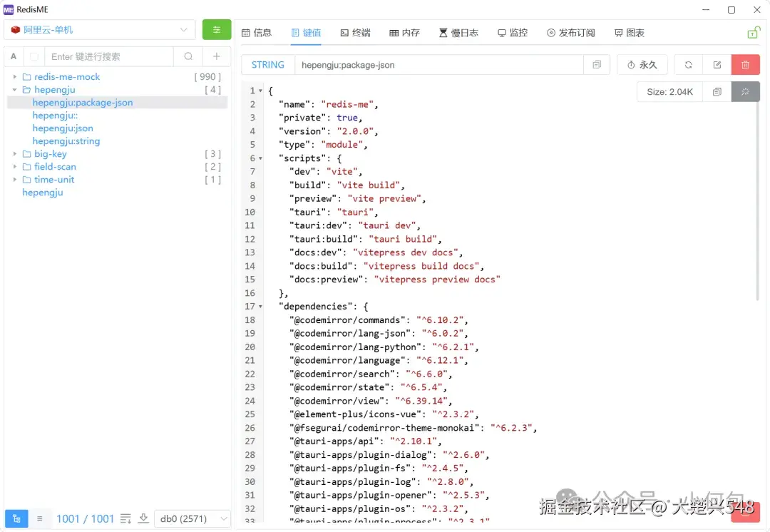
Task: Click the 1001 / 1001 key count
Action: (x=85, y=518)
